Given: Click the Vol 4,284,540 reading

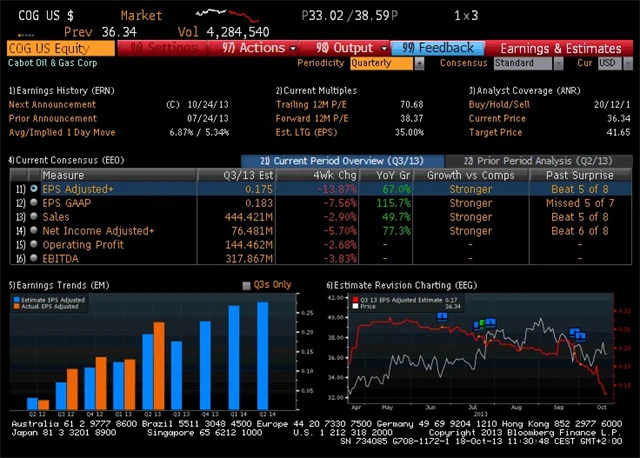Looking at the screenshot, I should (x=224, y=32).
